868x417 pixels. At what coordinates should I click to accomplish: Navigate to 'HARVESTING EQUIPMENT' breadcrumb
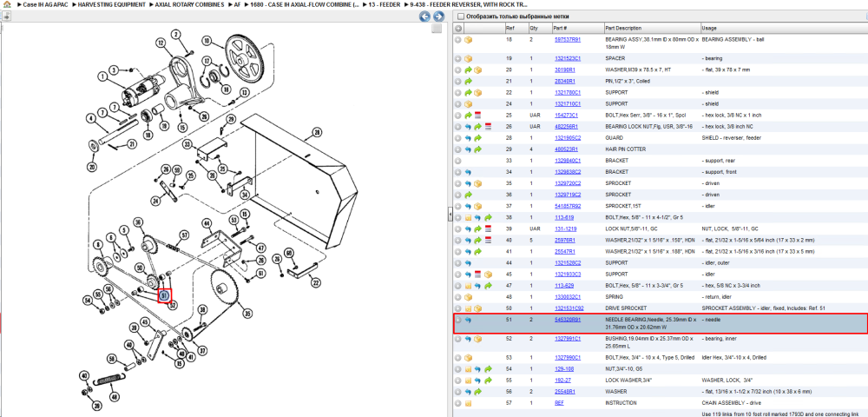coord(112,4)
